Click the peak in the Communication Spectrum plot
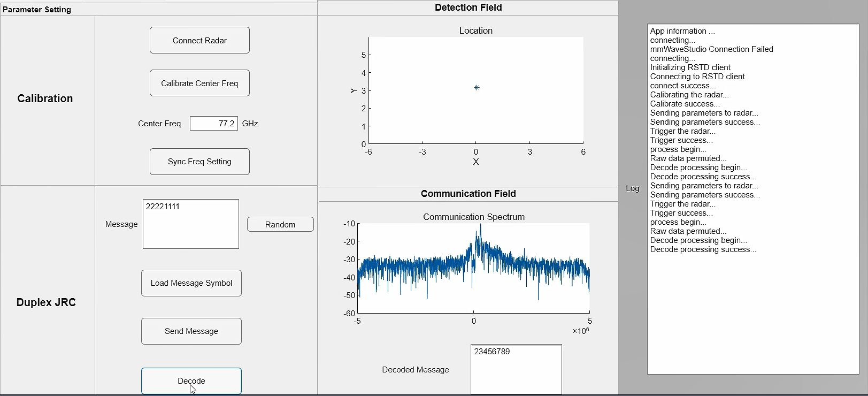Screen dimensions: 868x396 [x=480, y=226]
